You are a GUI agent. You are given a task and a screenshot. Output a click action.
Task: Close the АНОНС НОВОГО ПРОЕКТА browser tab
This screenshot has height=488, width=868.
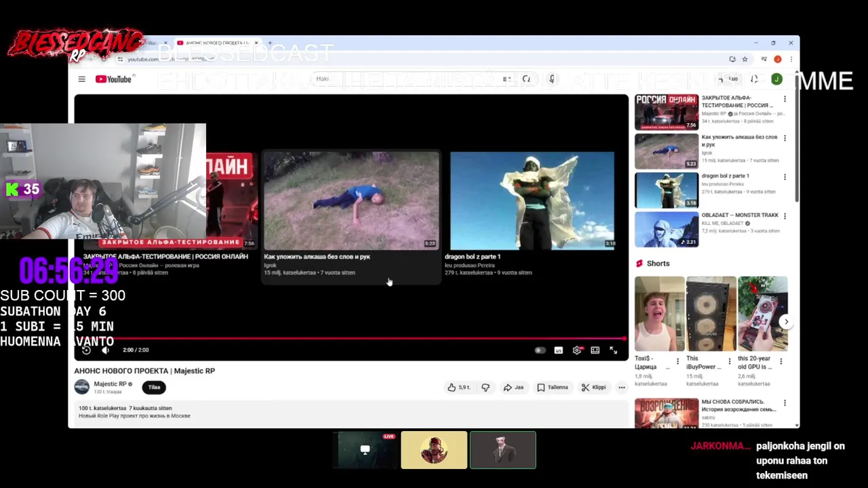(x=256, y=43)
